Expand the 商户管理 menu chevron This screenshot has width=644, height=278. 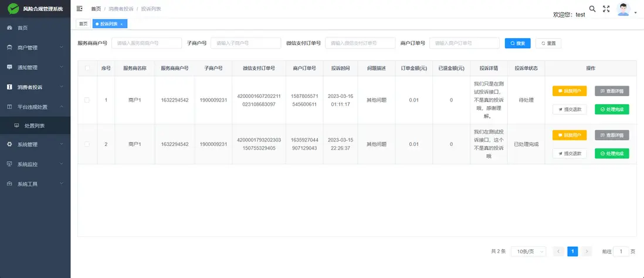[61, 48]
